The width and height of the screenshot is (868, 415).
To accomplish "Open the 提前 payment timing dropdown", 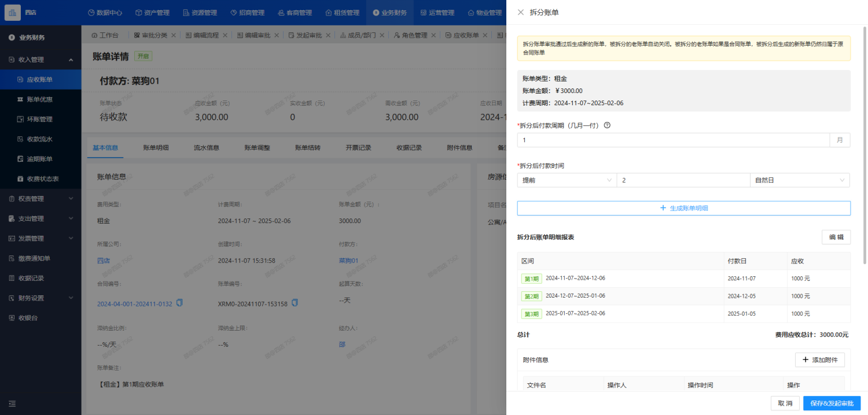I will coord(567,180).
